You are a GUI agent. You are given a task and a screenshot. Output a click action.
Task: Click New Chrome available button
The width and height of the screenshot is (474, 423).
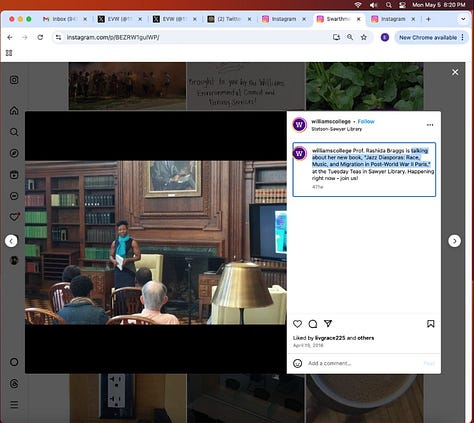point(428,38)
